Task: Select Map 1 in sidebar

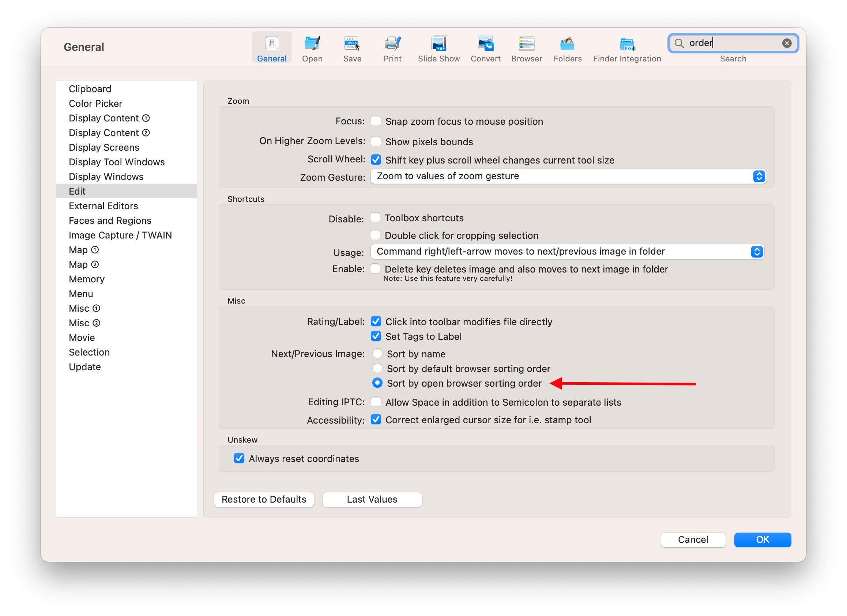Action: pos(126,249)
